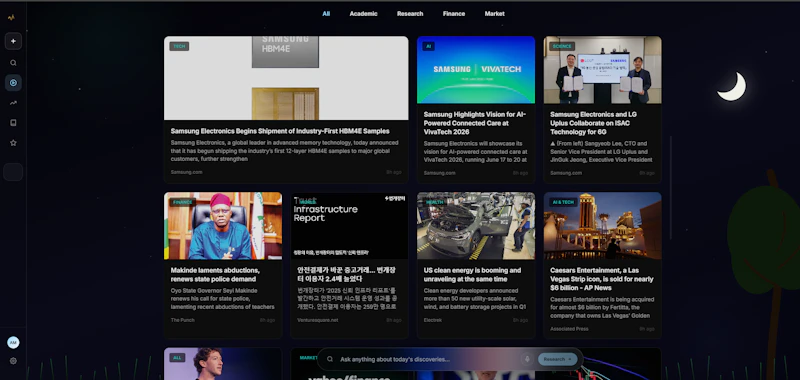The height and width of the screenshot is (380, 800).
Task: Click the HEALTH tag on clean energy card
Action: (434, 202)
